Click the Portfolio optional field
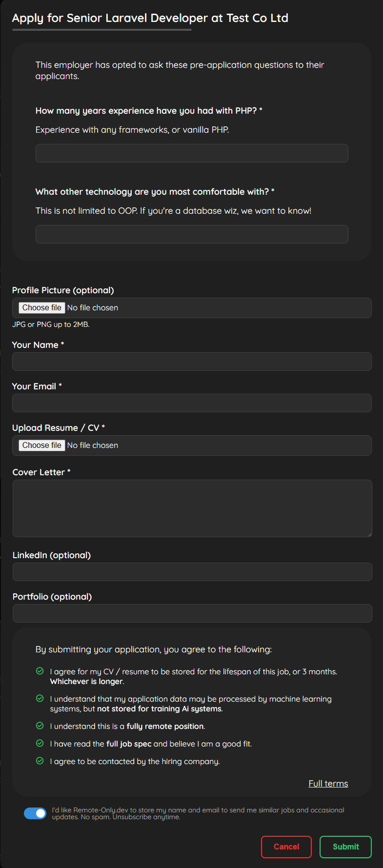This screenshot has width=383, height=868. 191,613
